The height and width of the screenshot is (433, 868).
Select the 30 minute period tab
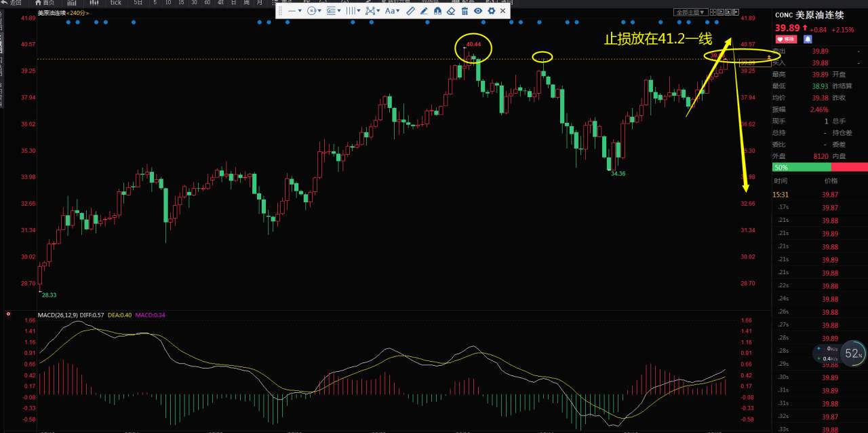[x=194, y=3]
